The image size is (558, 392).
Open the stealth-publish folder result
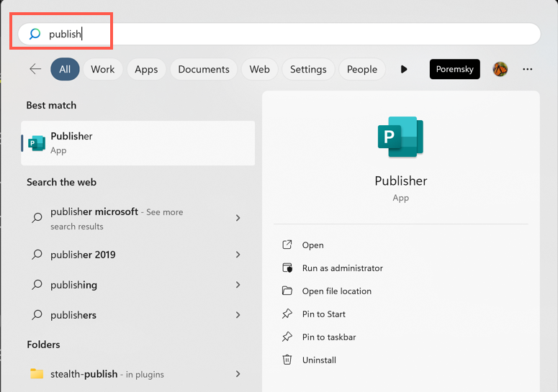138,374
